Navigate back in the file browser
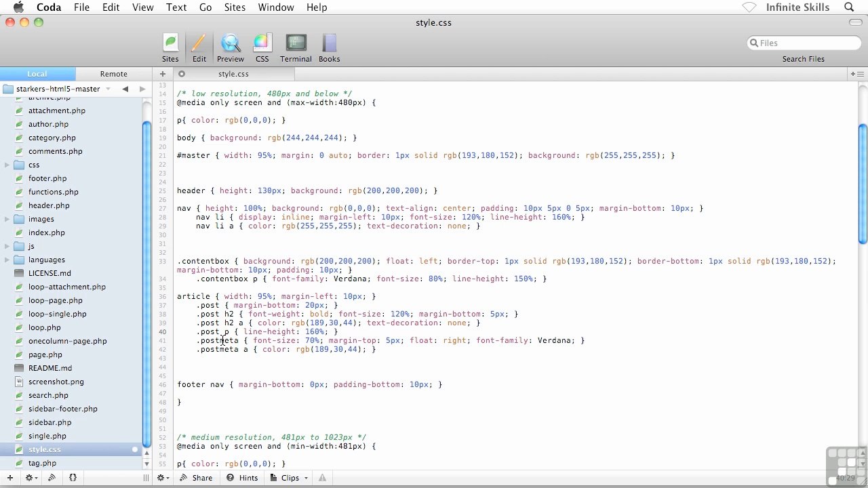The image size is (868, 488). click(x=125, y=89)
